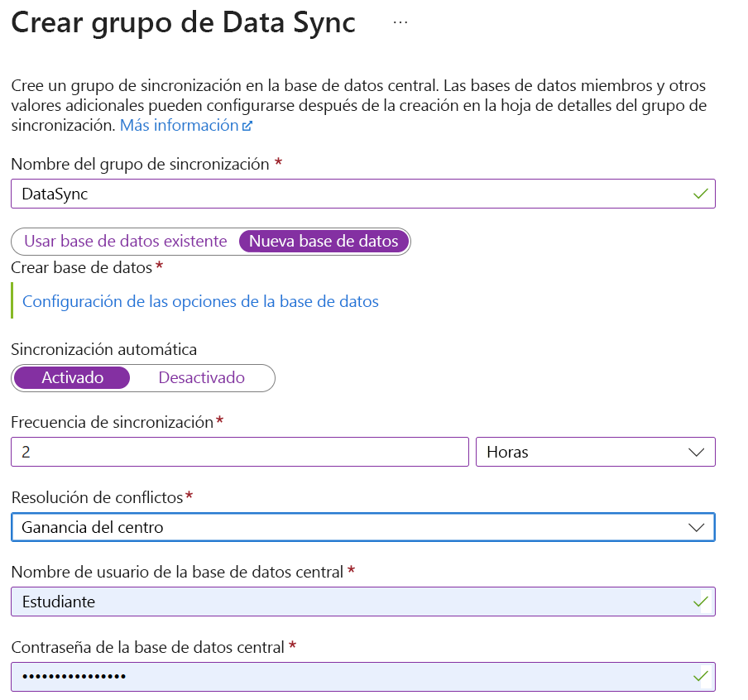The image size is (748, 700).
Task: Enable Activado for automatic synchronization
Action: tap(70, 377)
